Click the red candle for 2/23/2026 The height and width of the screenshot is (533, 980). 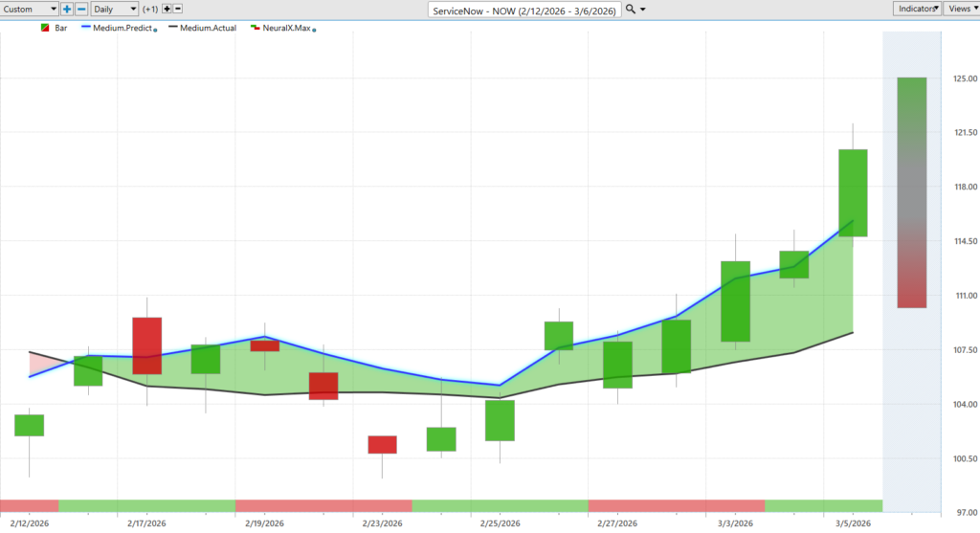(x=382, y=444)
